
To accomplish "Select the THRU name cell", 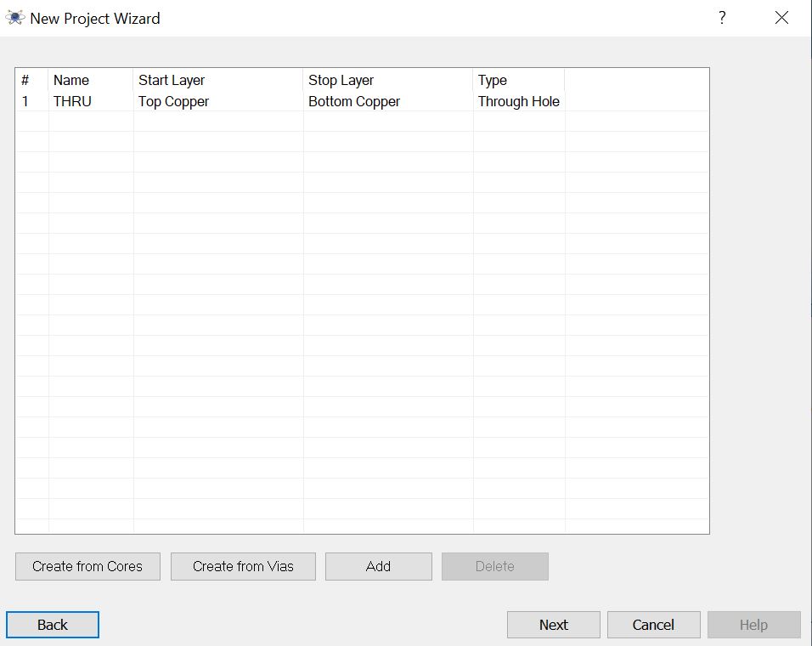I will [72, 101].
